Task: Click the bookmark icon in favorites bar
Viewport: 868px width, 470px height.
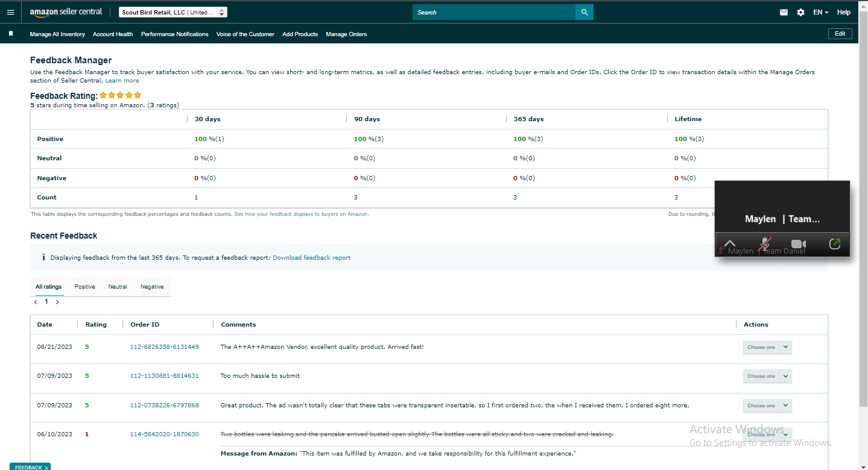Action: 11,34
